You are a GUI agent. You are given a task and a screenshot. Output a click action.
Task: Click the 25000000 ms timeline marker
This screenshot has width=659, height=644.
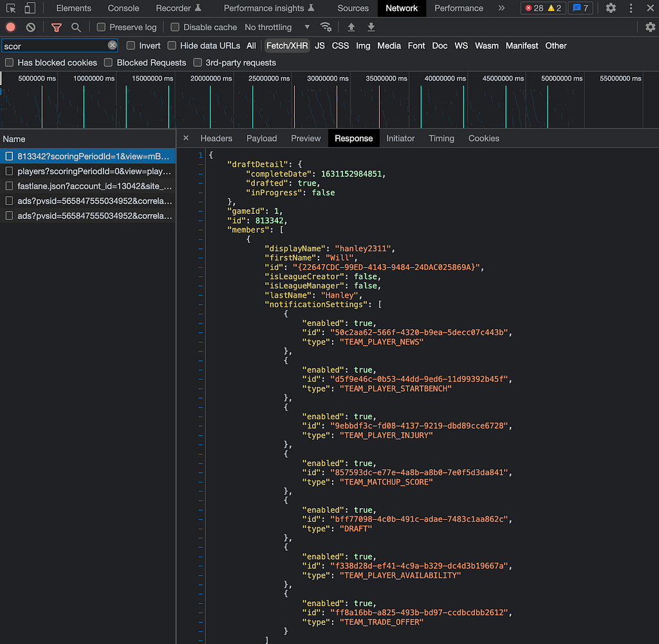tap(269, 79)
